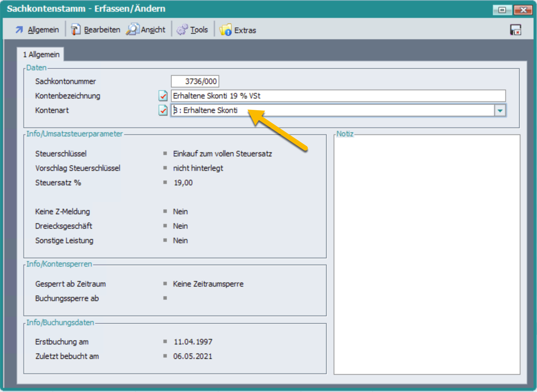Switch to the 1 Allgemein tab
537x392 pixels.
[41, 54]
